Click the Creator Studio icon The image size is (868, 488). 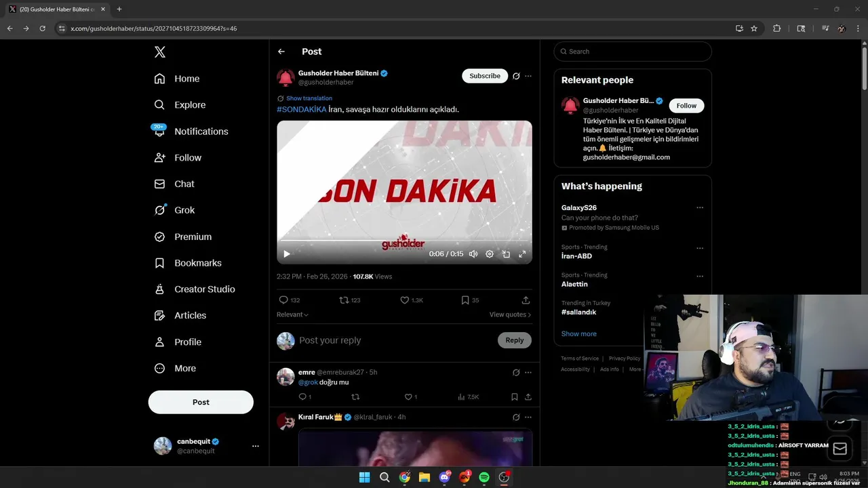coord(159,289)
